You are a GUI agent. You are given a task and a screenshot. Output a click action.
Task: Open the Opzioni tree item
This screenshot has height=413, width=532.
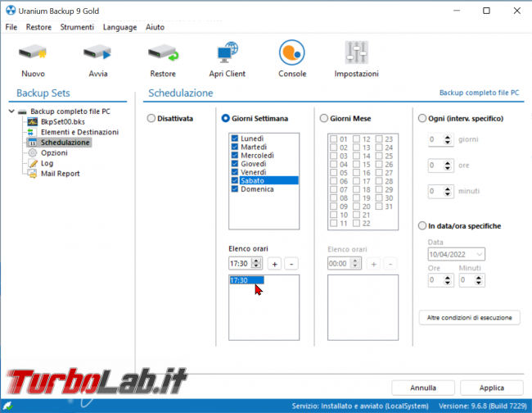pos(54,153)
